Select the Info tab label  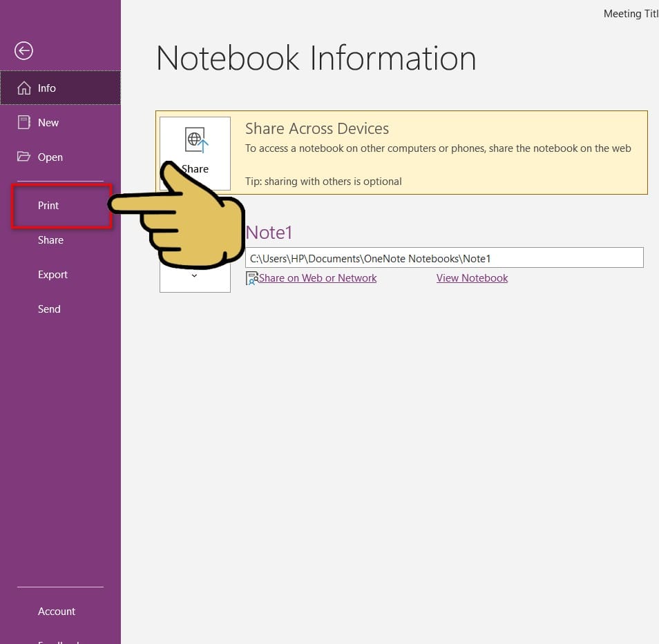coord(47,88)
